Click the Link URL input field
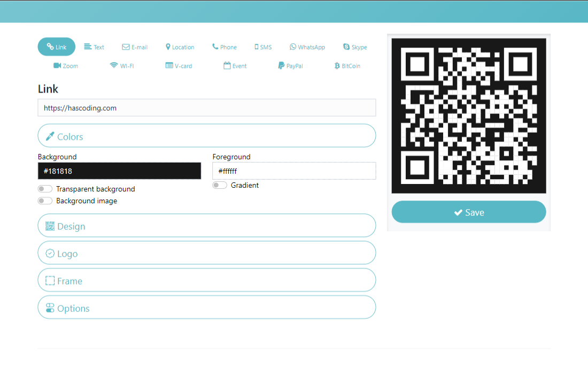The width and height of the screenshot is (588, 368). [207, 108]
